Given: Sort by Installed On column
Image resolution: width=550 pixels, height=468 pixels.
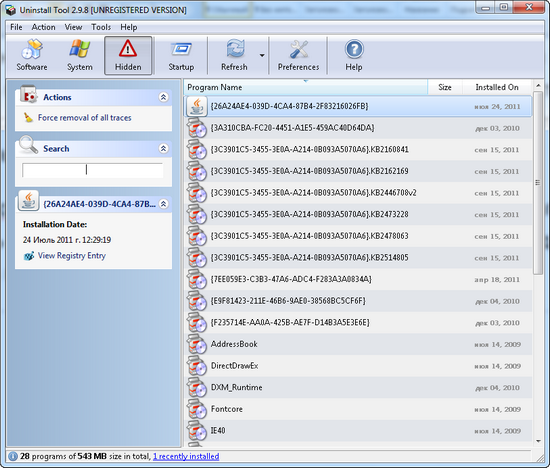Looking at the screenshot, I should tap(497, 87).
